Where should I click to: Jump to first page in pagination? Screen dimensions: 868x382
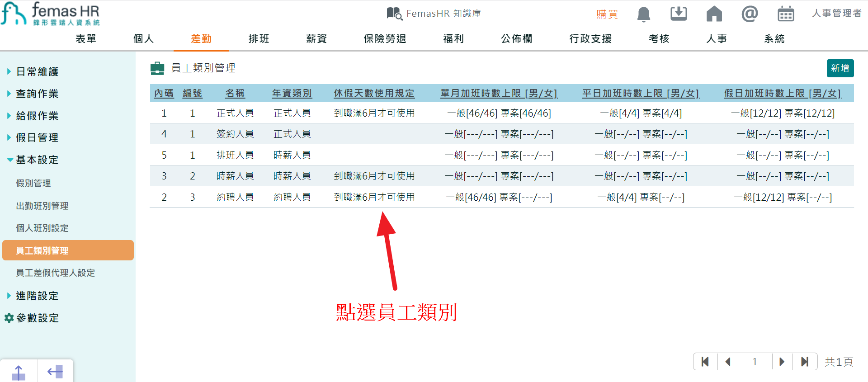[x=705, y=362]
